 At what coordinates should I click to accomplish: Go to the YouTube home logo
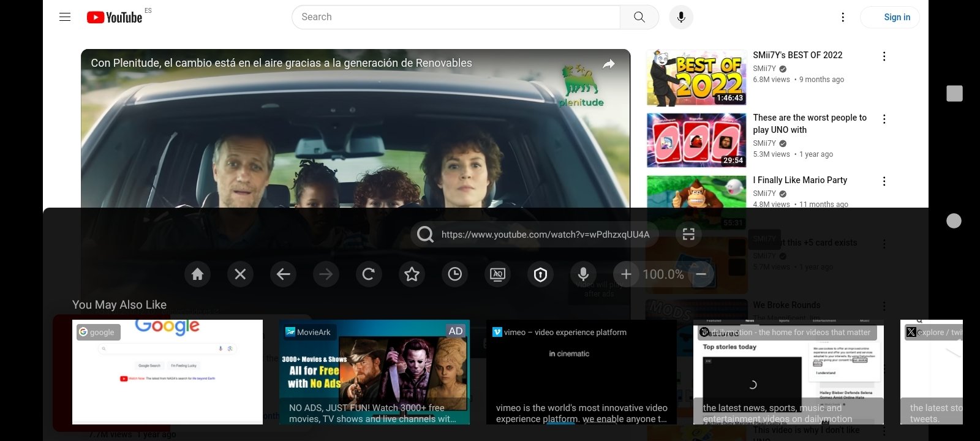coord(115,17)
